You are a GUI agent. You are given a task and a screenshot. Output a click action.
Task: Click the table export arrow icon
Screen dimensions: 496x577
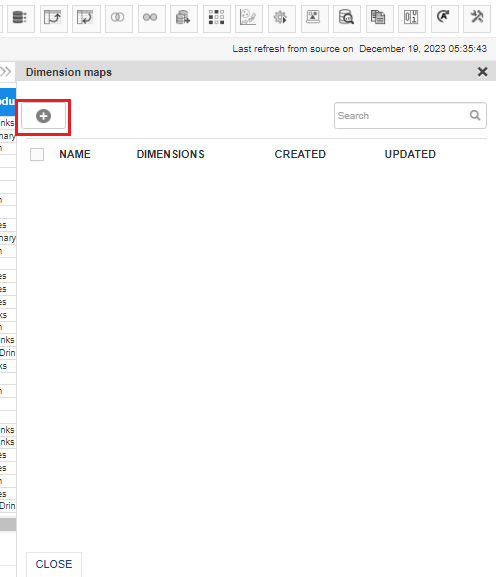point(53,18)
